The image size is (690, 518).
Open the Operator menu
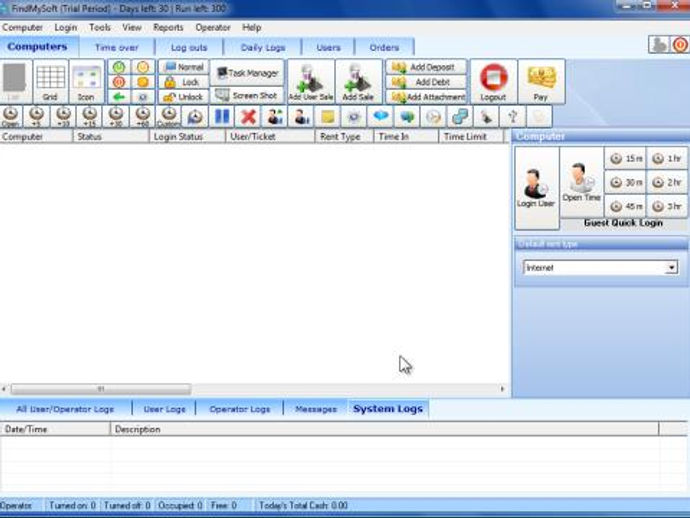point(213,27)
